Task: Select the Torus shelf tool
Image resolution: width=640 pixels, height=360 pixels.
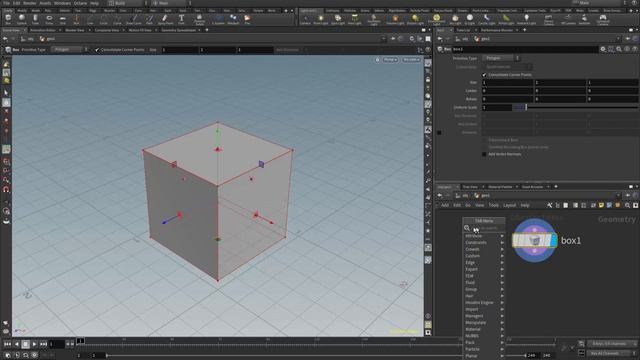Action: click(49, 19)
